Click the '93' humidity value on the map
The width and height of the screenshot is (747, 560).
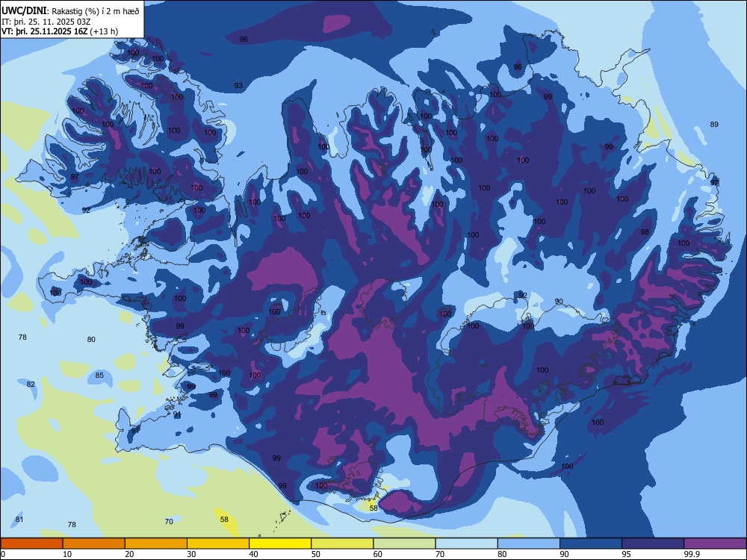(238, 86)
